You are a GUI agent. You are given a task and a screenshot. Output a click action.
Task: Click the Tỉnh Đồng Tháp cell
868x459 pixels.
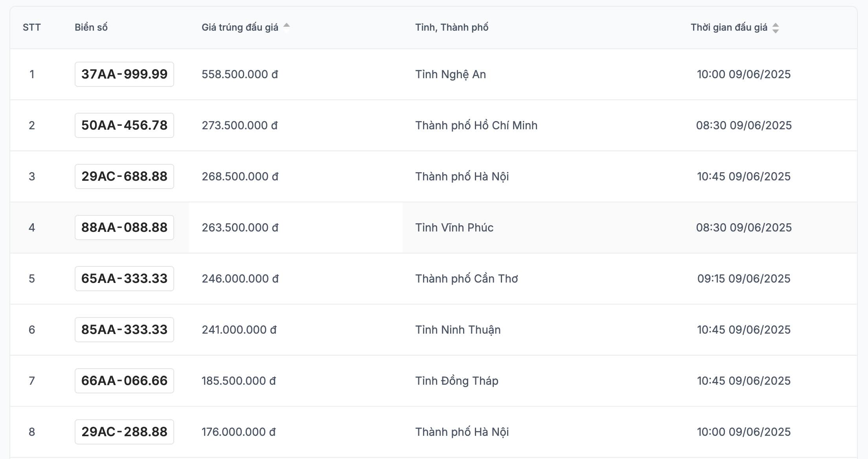pos(457,381)
